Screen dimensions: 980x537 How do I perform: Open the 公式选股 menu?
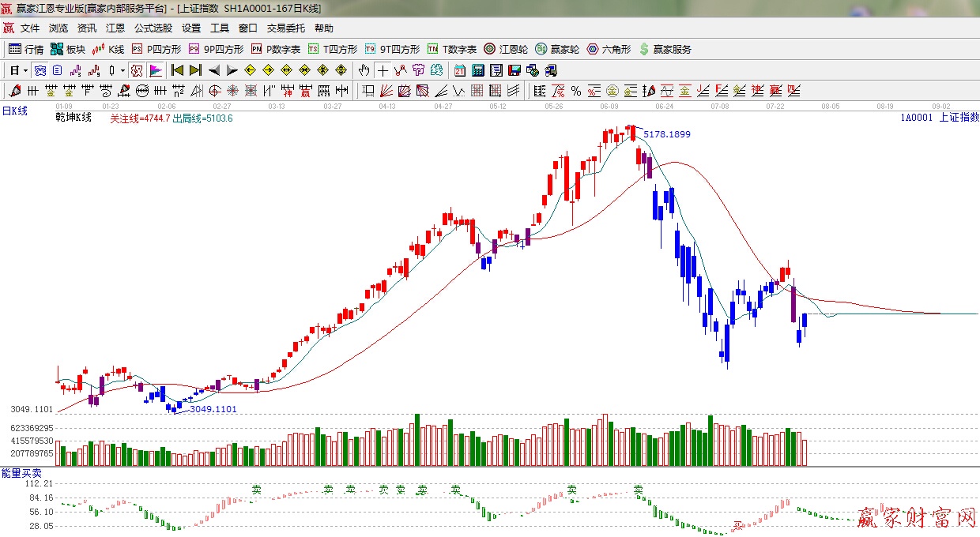click(153, 28)
